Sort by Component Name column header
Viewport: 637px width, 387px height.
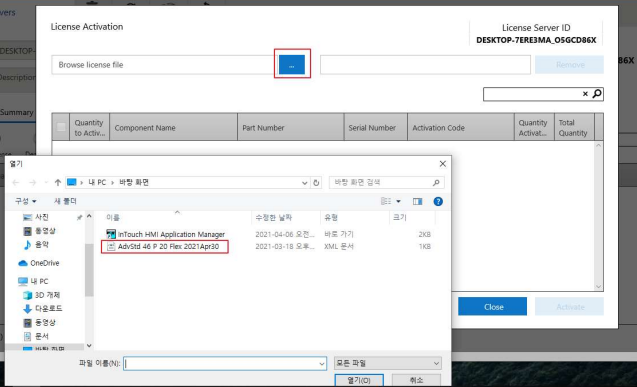point(173,128)
